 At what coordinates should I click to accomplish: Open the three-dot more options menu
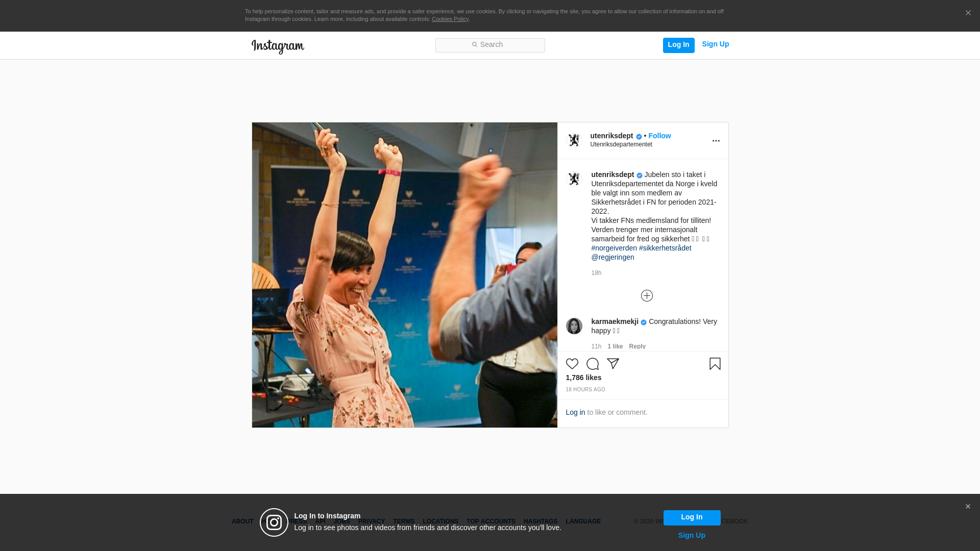click(716, 141)
